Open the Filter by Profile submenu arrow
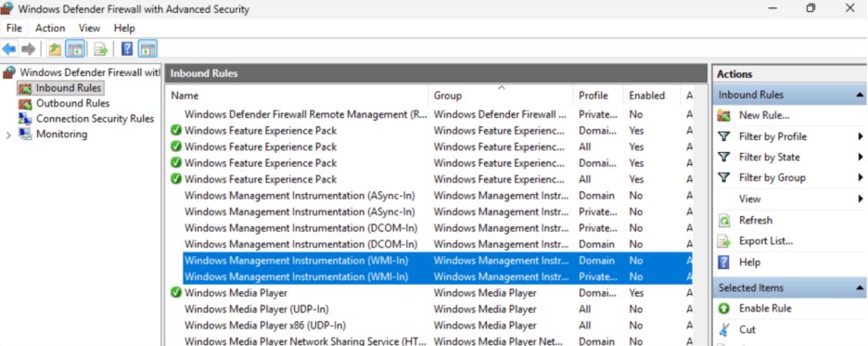This screenshot has height=346, width=868. point(861,136)
